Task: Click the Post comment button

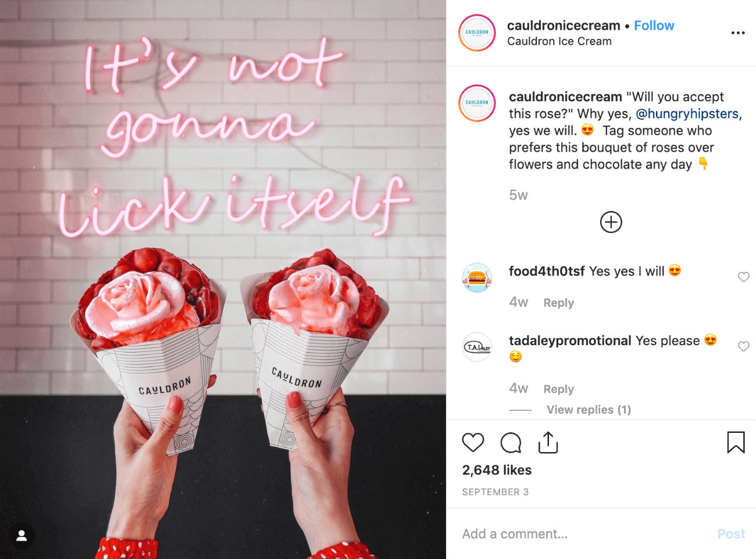Action: pos(731,534)
